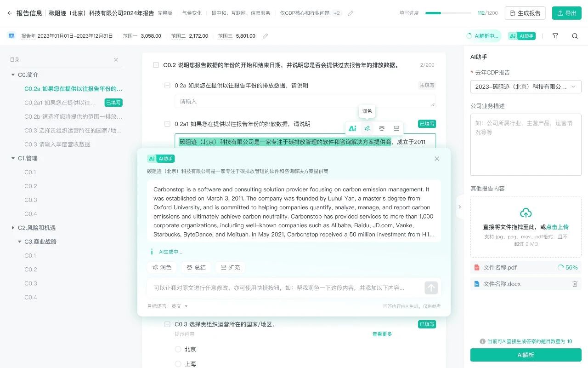588x368 pixels.
Task: Select the 上海 radio option
Action: [178, 364]
